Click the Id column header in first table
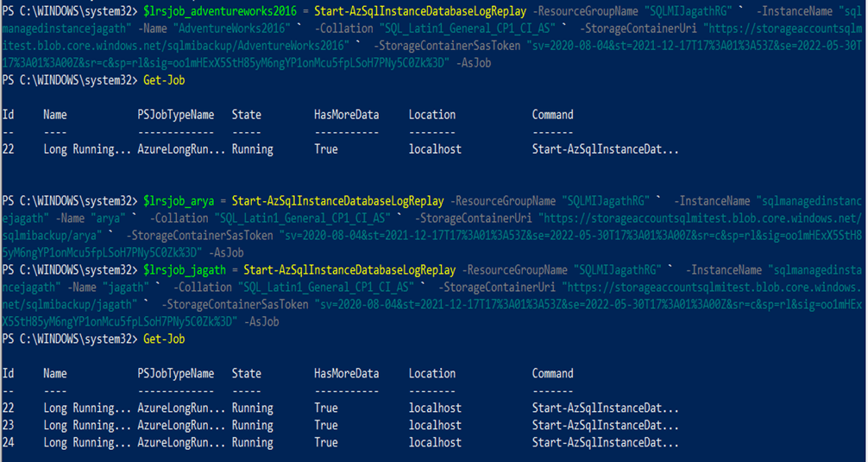This screenshot has height=462, width=868. tap(9, 114)
